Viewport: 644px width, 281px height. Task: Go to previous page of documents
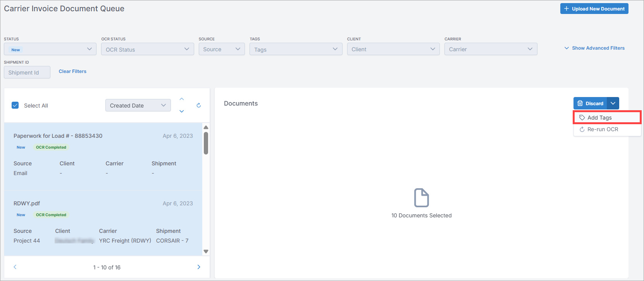[x=15, y=267]
